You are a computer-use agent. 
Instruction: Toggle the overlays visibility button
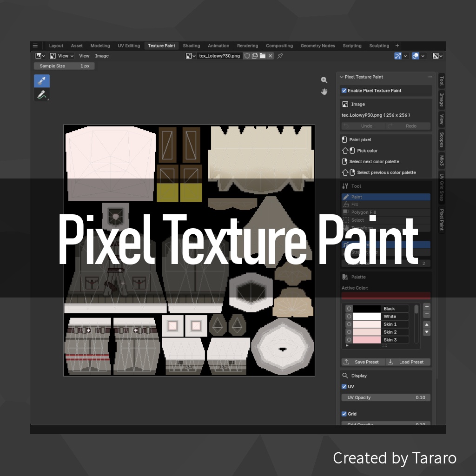tap(415, 56)
